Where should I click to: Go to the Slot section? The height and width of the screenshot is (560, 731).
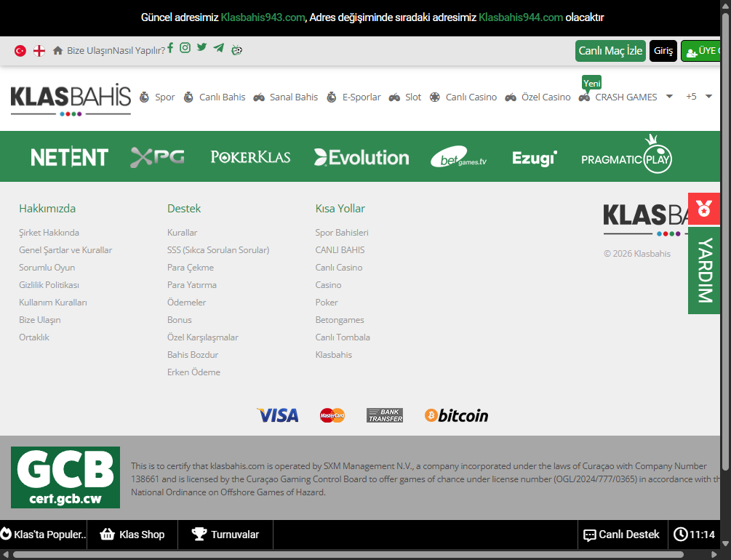pos(405,97)
